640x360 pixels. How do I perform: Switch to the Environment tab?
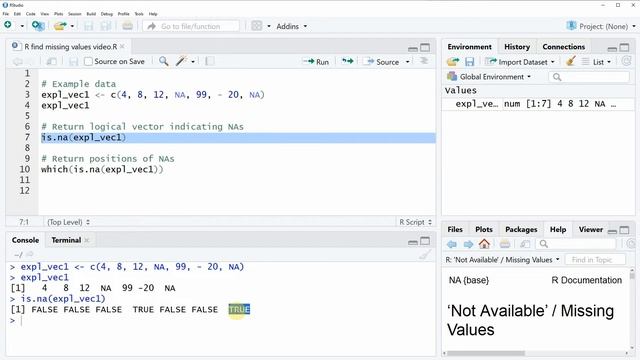[469, 47]
